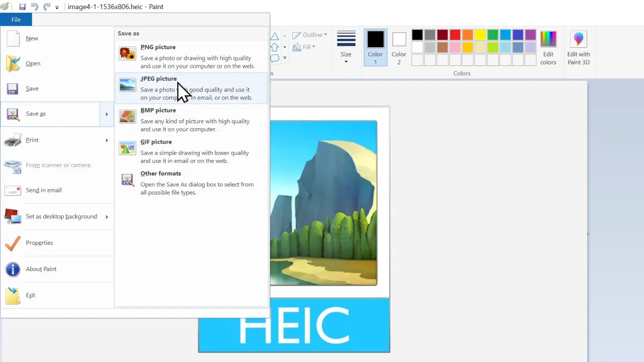This screenshot has width=644, height=362.
Task: Click the canvas right-edge resize handle
Action: coord(588,234)
